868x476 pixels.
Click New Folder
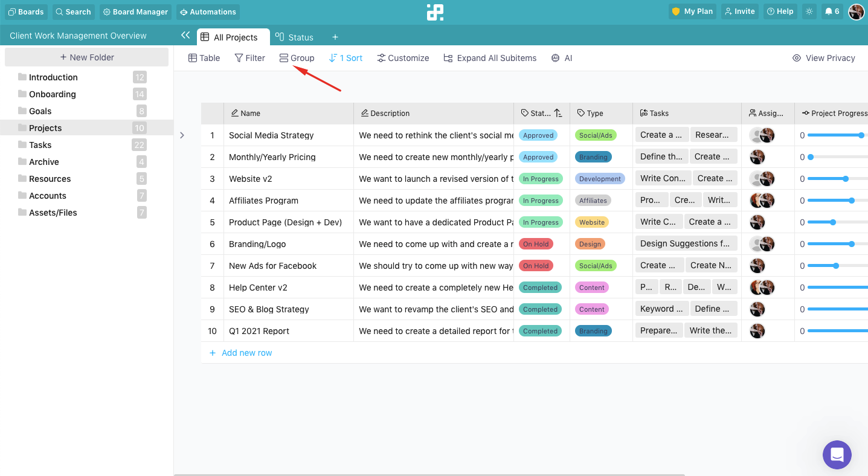pyautogui.click(x=86, y=57)
